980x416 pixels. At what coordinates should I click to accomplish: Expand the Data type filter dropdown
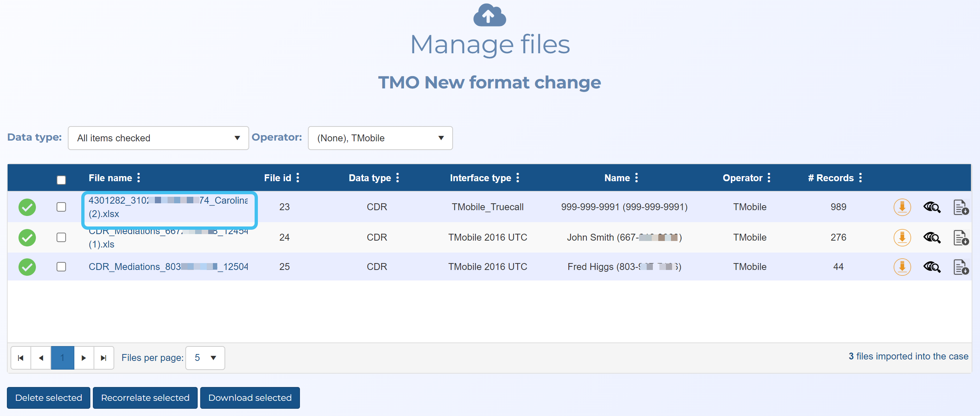pyautogui.click(x=158, y=138)
